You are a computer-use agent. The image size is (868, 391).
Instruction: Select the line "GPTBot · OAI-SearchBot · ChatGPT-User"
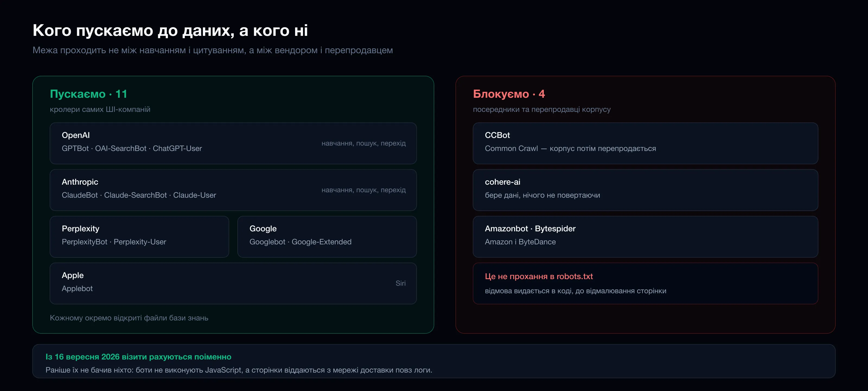click(132, 149)
